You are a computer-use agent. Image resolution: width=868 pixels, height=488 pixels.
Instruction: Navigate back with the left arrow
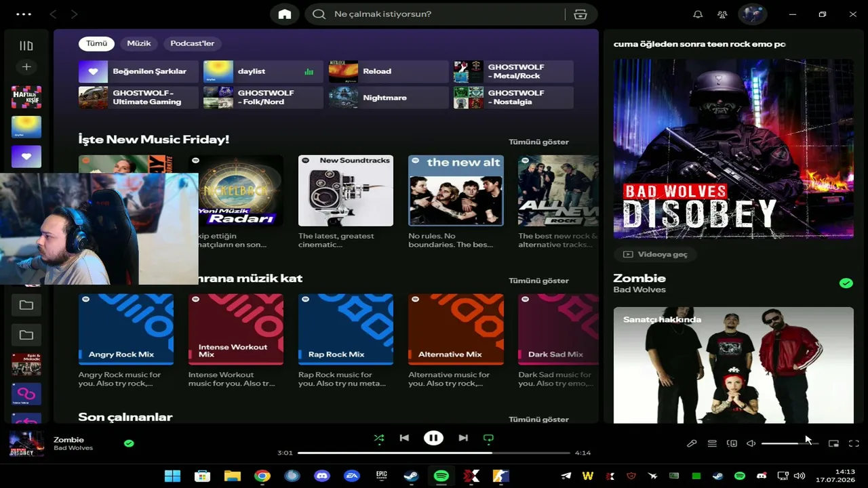(x=53, y=14)
